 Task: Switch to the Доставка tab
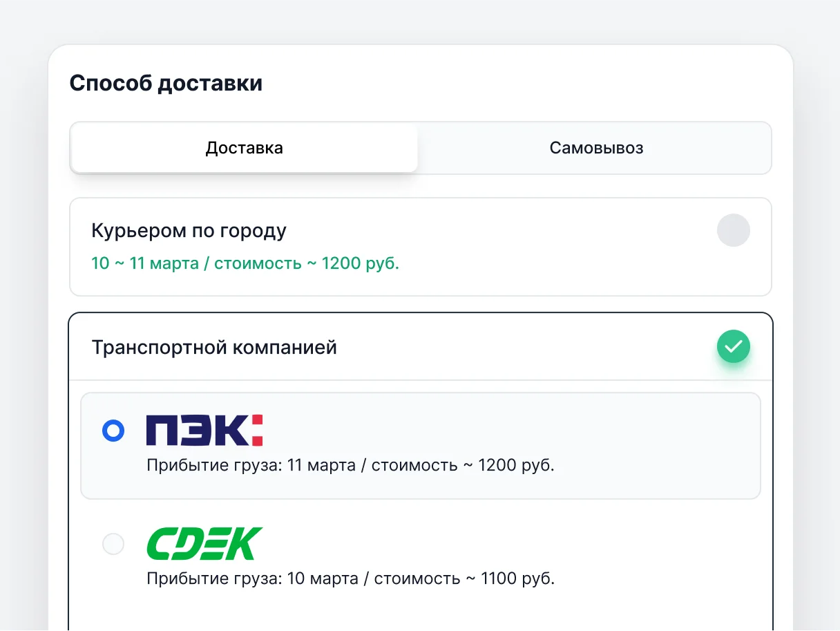[245, 148]
